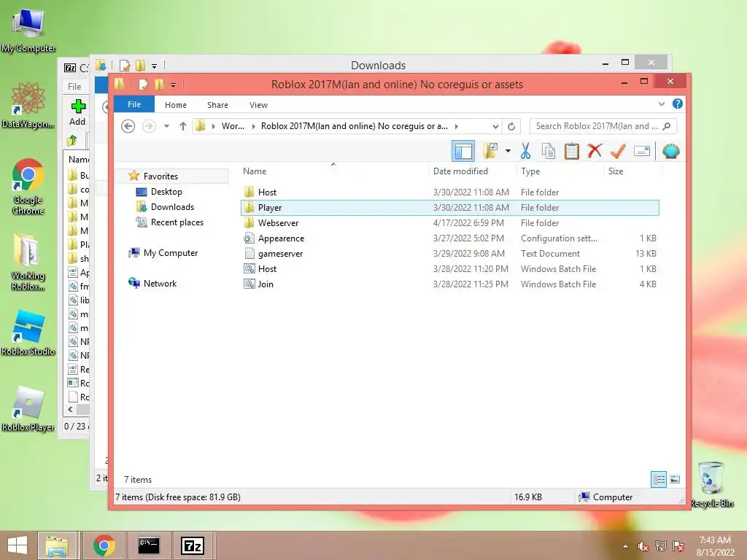Click the Search Roblox 2017M input field
Screen dimensions: 747x560
(x=603, y=126)
